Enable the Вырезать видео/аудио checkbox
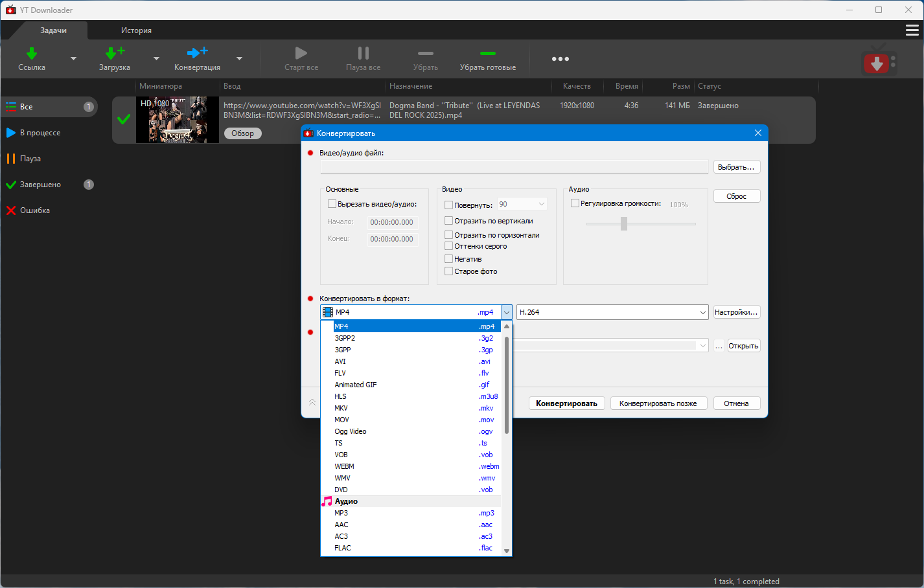This screenshot has width=924, height=588. click(x=332, y=204)
